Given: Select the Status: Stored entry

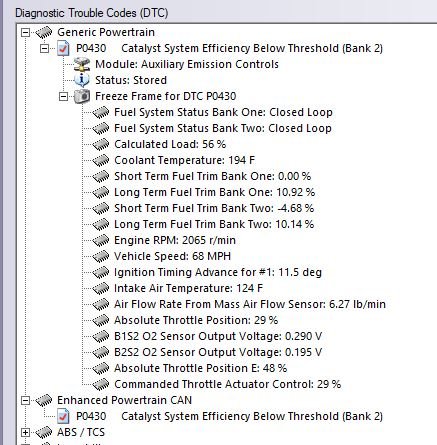Looking at the screenshot, I should [131, 80].
